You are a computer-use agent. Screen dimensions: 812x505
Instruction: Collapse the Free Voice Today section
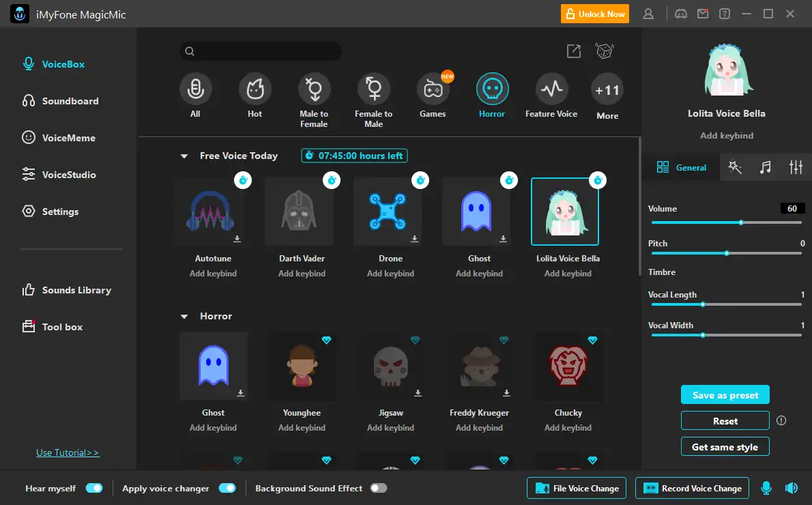pyautogui.click(x=184, y=156)
